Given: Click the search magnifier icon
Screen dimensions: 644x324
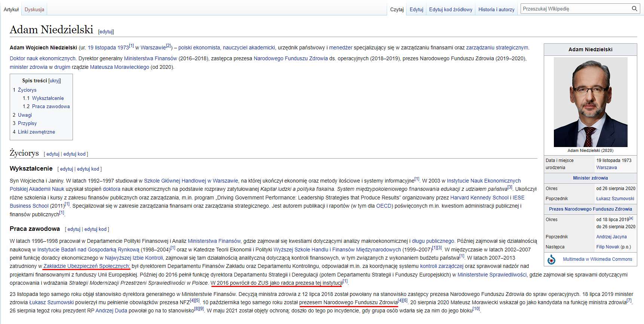Looking at the screenshot, I should pos(634,9).
